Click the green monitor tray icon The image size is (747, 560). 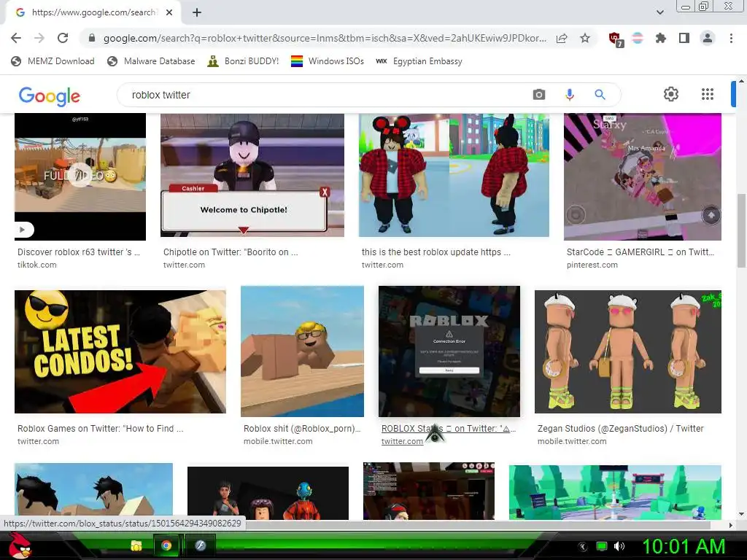(602, 547)
